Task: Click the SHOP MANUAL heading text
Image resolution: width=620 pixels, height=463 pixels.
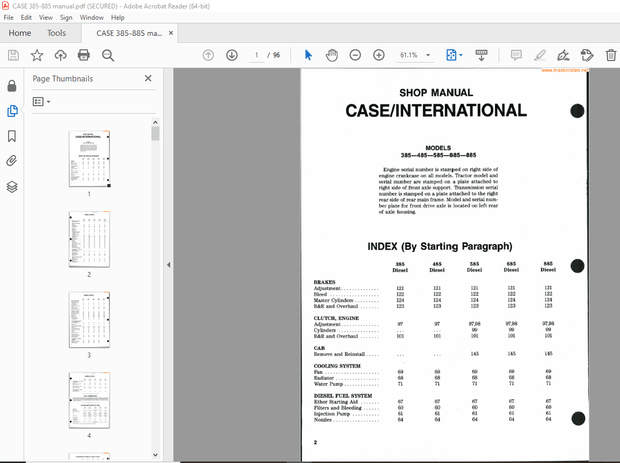Action: coord(436,93)
